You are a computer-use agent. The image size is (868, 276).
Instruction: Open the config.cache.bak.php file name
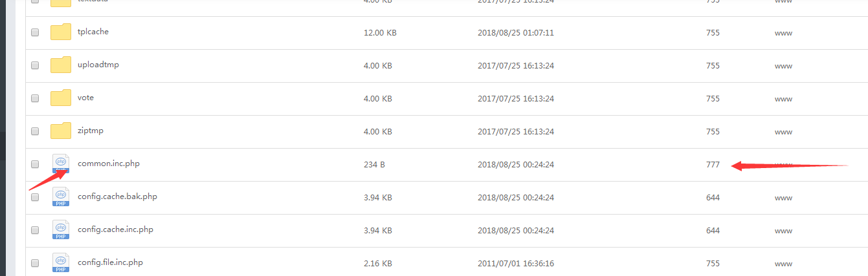pyautogui.click(x=117, y=196)
